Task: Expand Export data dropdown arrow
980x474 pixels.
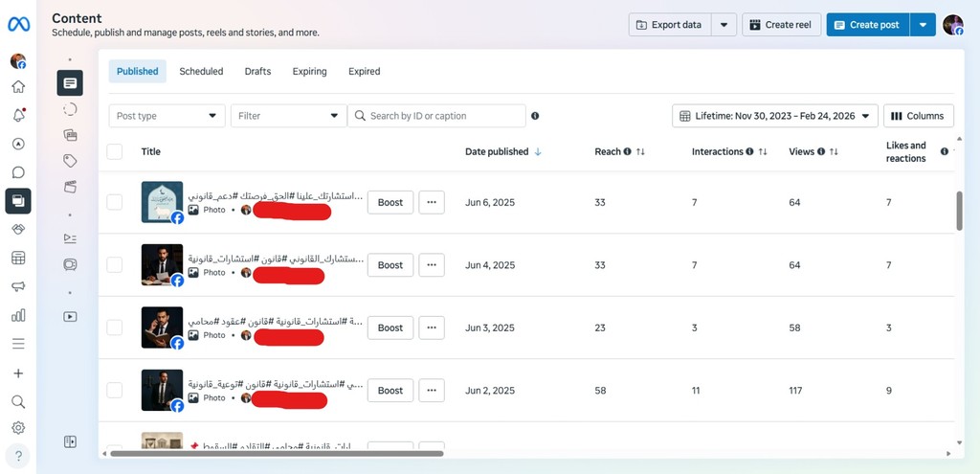Action: 724,25
